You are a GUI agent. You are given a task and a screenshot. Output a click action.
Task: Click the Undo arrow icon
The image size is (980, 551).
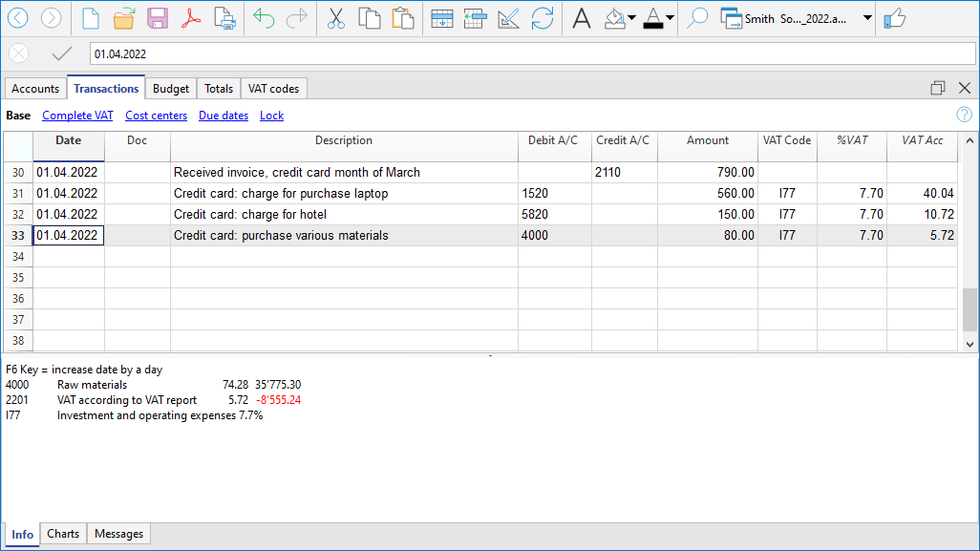click(x=264, y=18)
